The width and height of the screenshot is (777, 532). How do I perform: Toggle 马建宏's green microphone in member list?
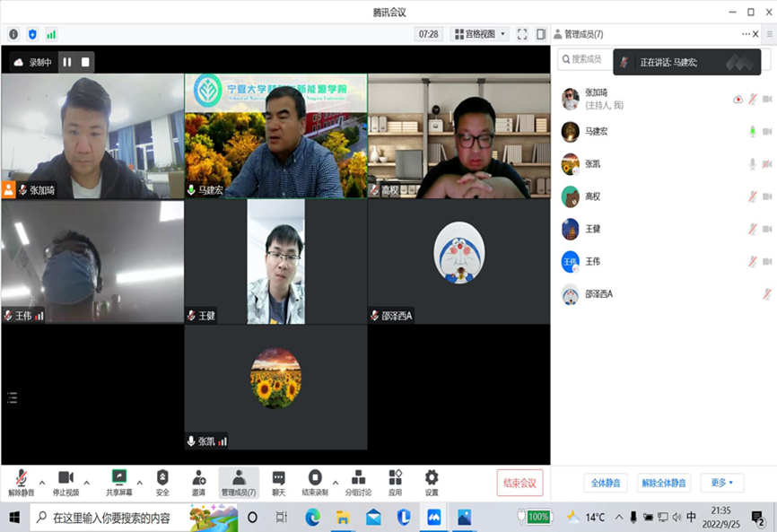click(752, 132)
